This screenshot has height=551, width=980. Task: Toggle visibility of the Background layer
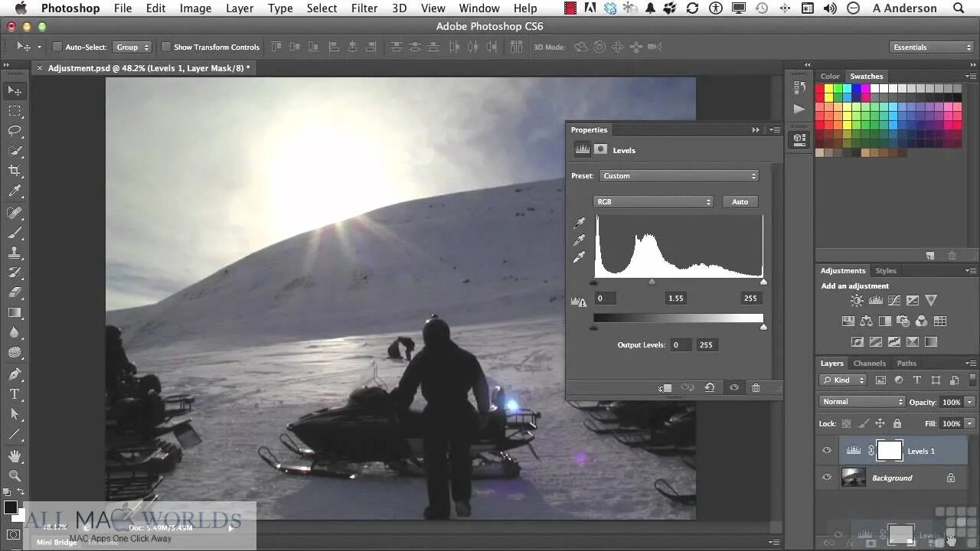pos(827,478)
